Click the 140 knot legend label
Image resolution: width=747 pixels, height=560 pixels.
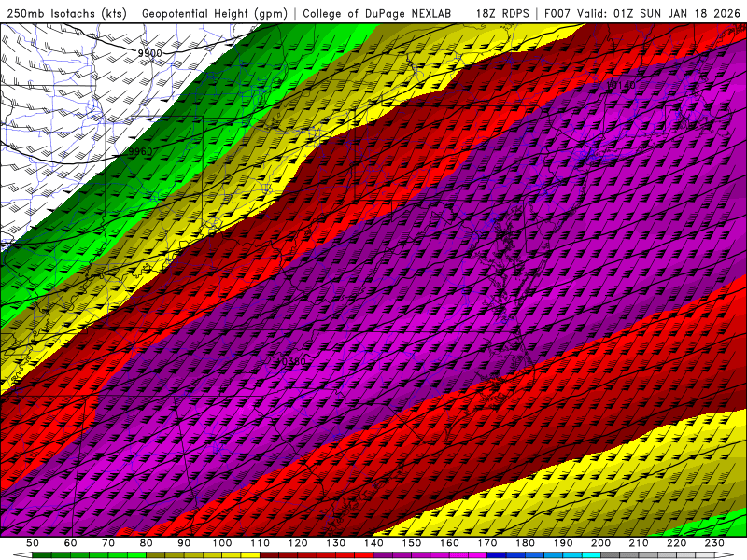pyautogui.click(x=374, y=543)
